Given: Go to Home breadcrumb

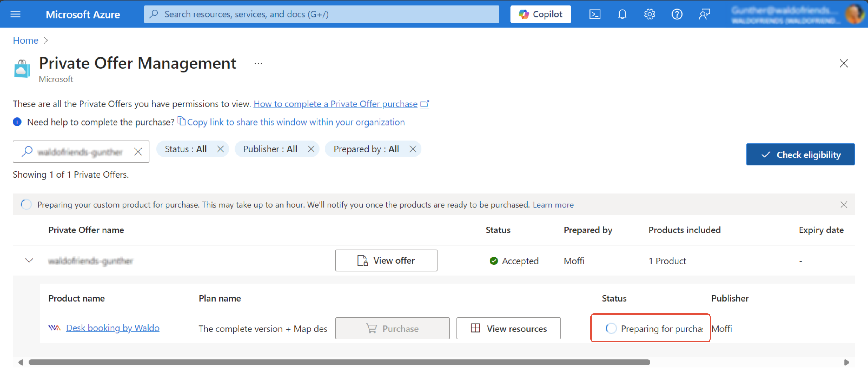Looking at the screenshot, I should pyautogui.click(x=26, y=40).
